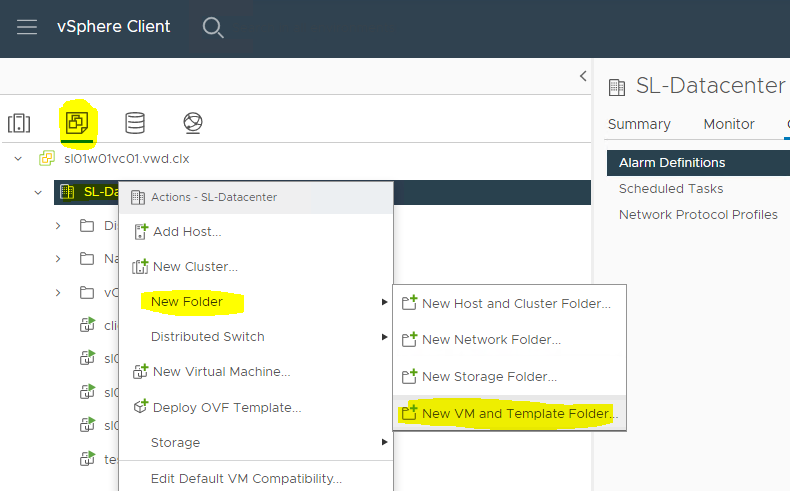Viewport: 790px width, 491px height.
Task: Expand the 'vC' folder chevron
Action: (58, 293)
